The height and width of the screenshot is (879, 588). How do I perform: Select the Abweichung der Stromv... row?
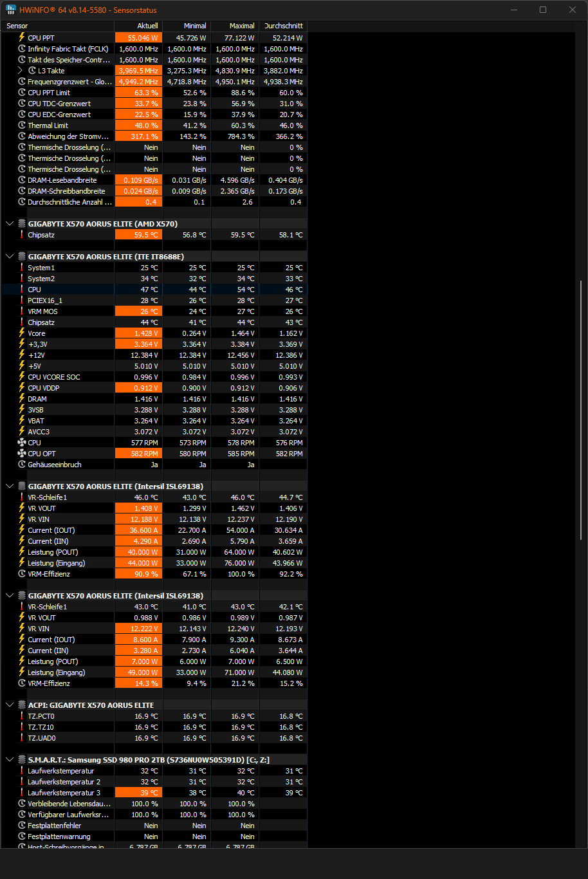click(154, 136)
